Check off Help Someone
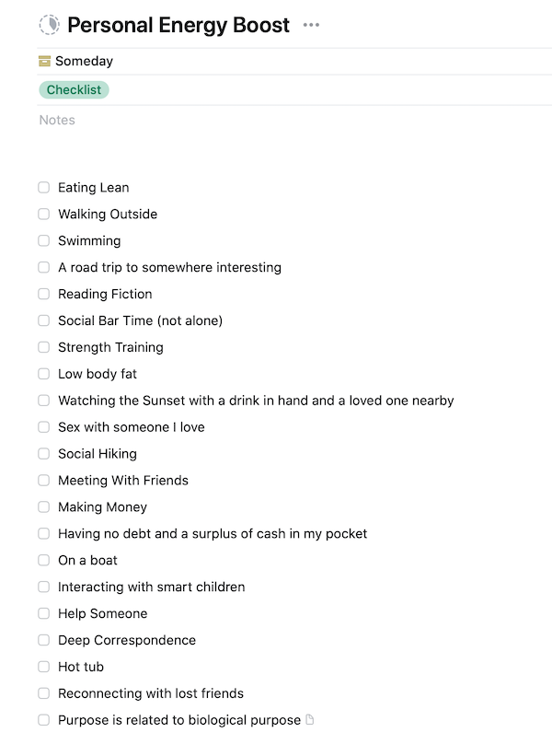 coord(44,614)
